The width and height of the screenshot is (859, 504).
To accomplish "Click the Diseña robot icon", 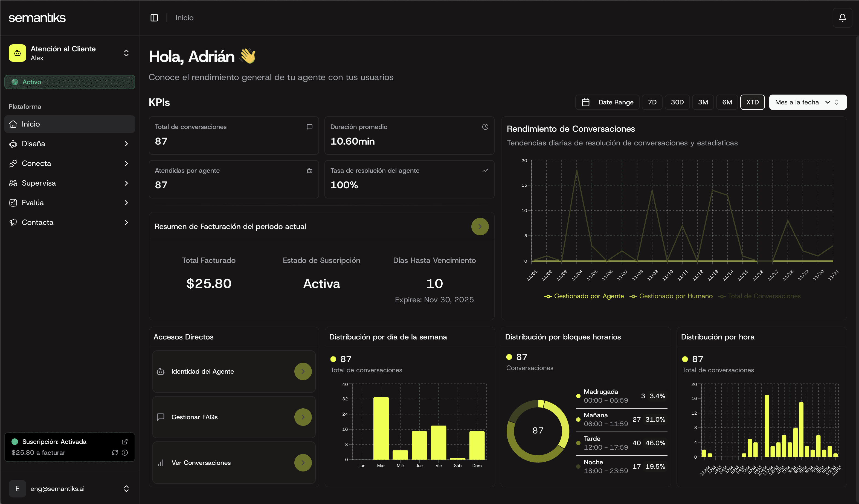I will click(13, 144).
